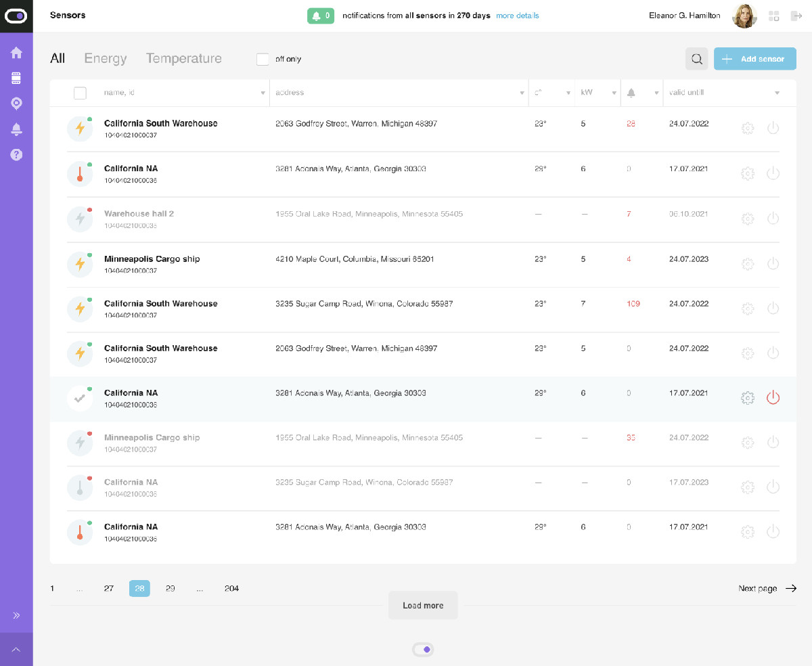This screenshot has height=666, width=812.
Task: Open the location pin icon in sidebar
Action: (16, 103)
